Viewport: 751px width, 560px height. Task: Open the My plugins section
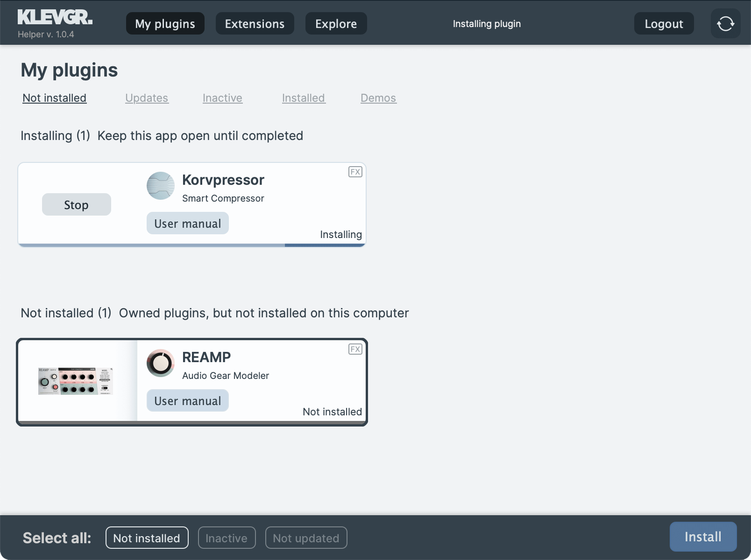point(165,23)
